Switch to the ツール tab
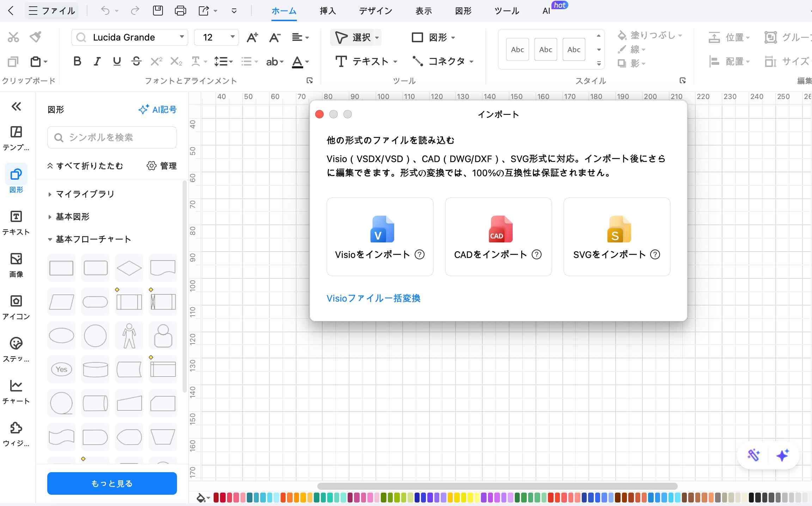The image size is (812, 506). click(x=507, y=11)
